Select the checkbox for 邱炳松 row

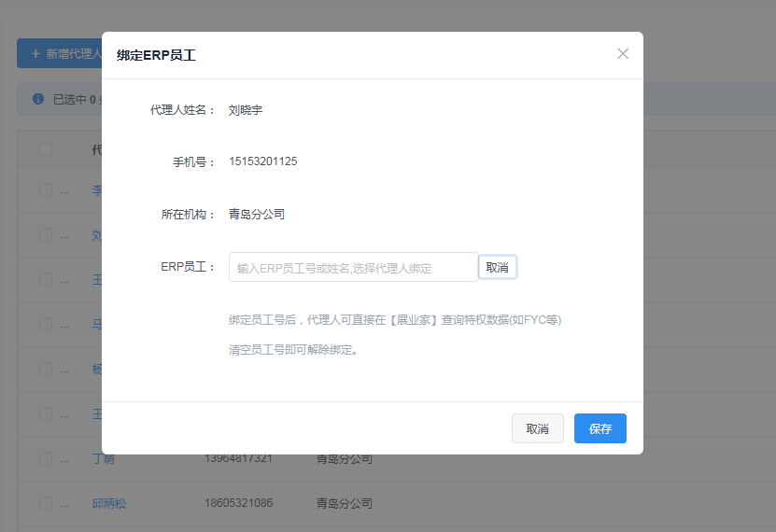46,503
